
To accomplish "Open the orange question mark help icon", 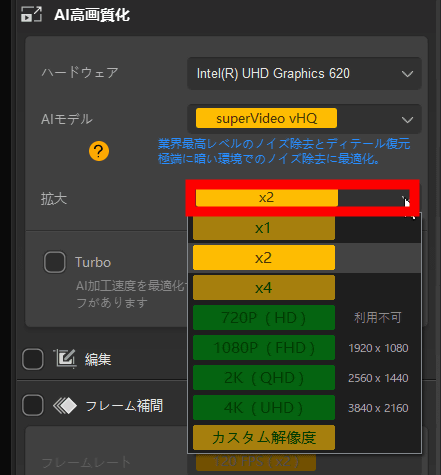I will [99, 151].
